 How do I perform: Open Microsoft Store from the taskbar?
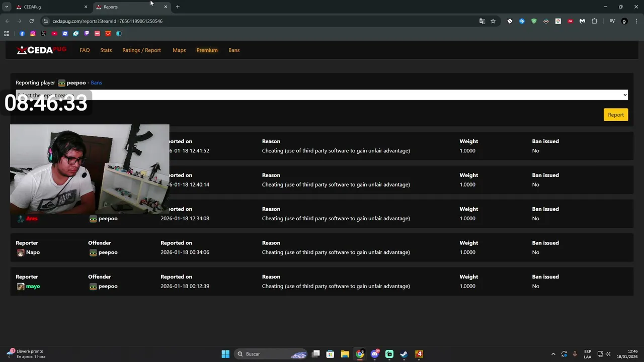[330, 354]
